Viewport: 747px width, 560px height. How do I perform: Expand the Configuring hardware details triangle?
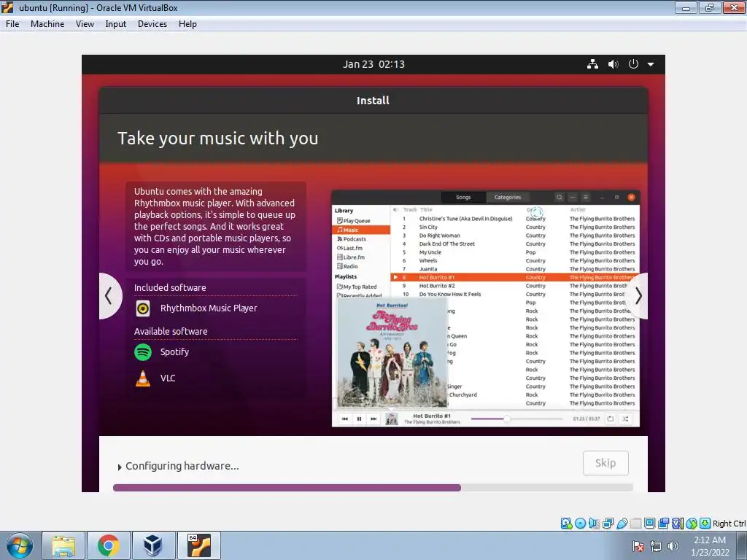point(120,467)
